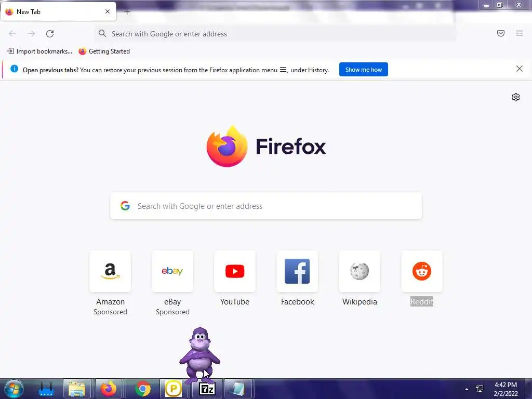The height and width of the screenshot is (399, 532).
Task: Open the blue router taskbar icon
Action: (x=46, y=389)
